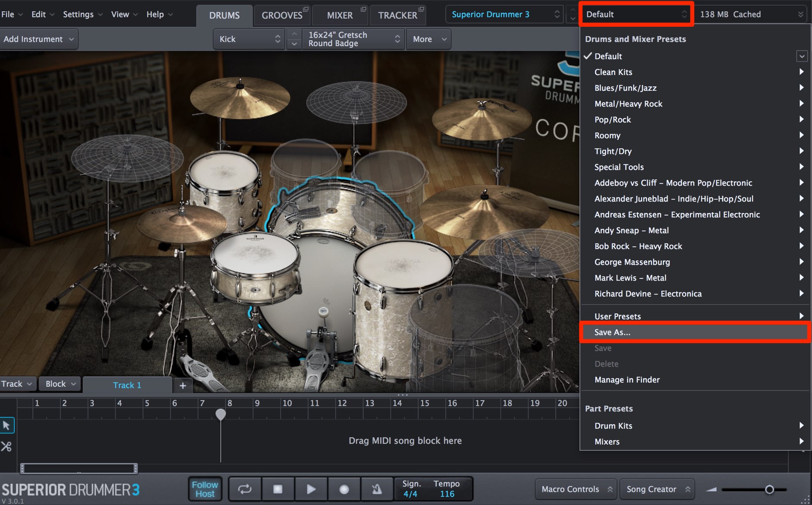Step to next kick instrument arrow

(x=294, y=44)
